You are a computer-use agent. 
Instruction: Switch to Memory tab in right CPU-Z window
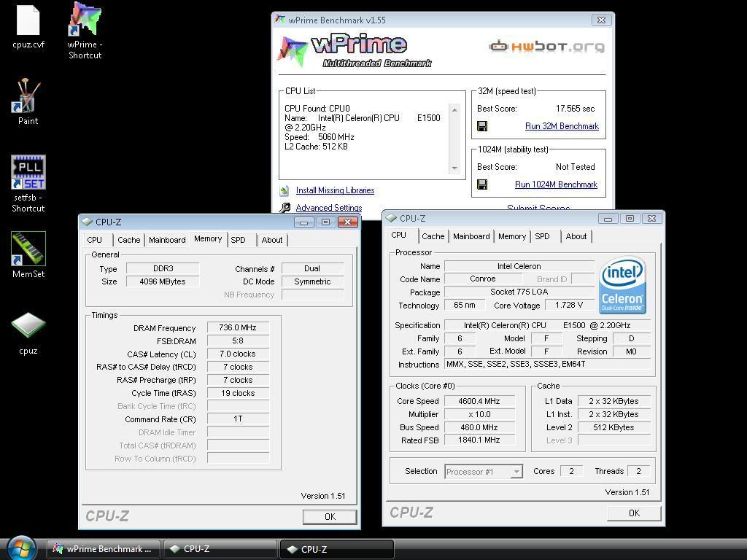(x=512, y=236)
